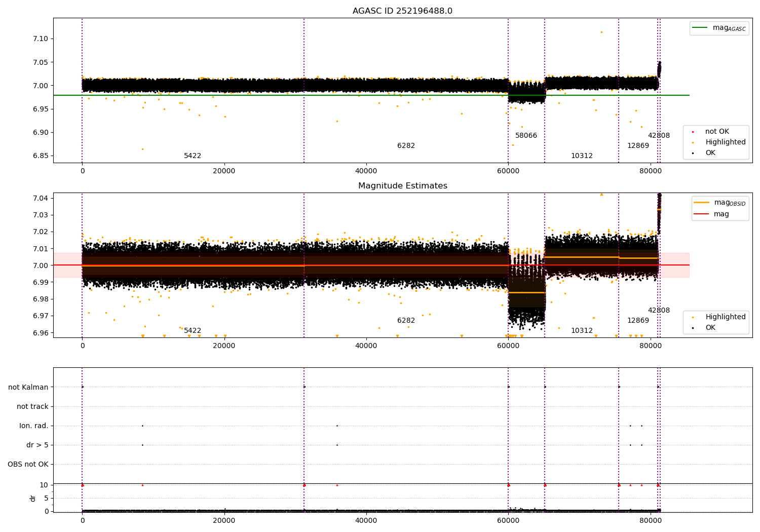The image size is (760, 532).
Task: Click orange mag OBSID legend line
Action: coord(701,202)
